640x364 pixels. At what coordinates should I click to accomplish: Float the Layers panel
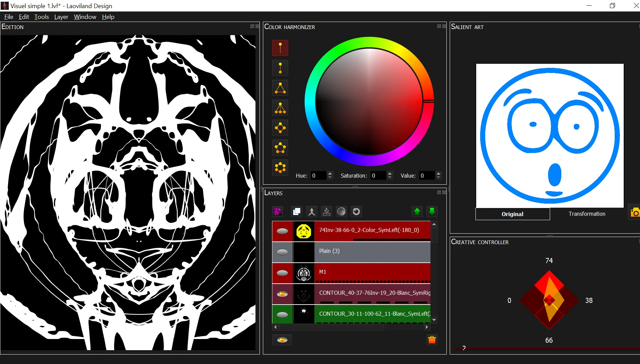pyautogui.click(x=439, y=192)
